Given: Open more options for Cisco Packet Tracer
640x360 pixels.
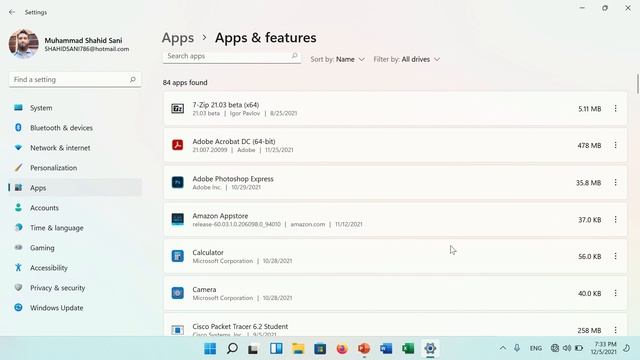Looking at the screenshot, I should point(615,330).
